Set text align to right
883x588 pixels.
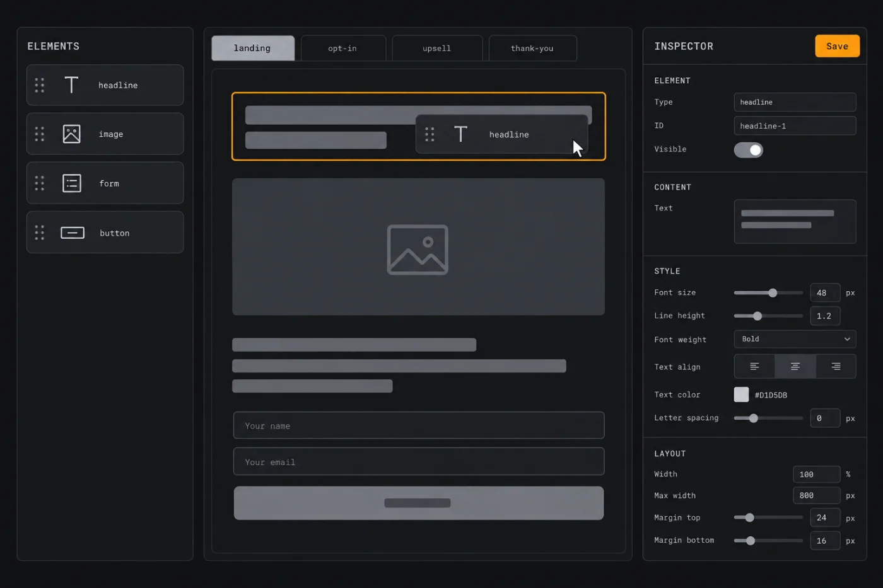[836, 366]
